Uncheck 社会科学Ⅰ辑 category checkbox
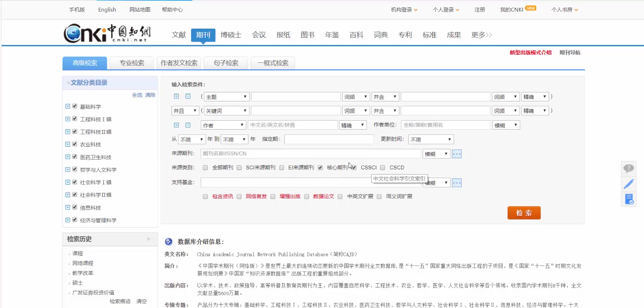The image size is (644, 308). (x=75, y=182)
